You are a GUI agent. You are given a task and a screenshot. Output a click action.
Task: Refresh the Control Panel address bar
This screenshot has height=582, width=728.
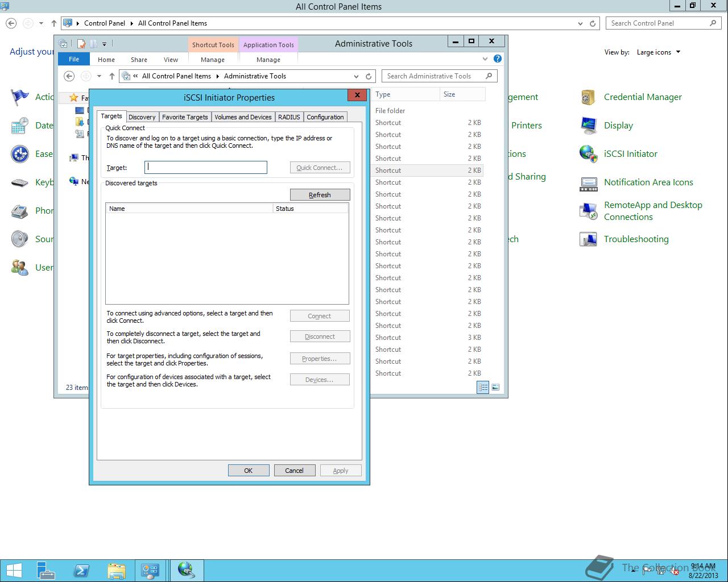pos(593,23)
